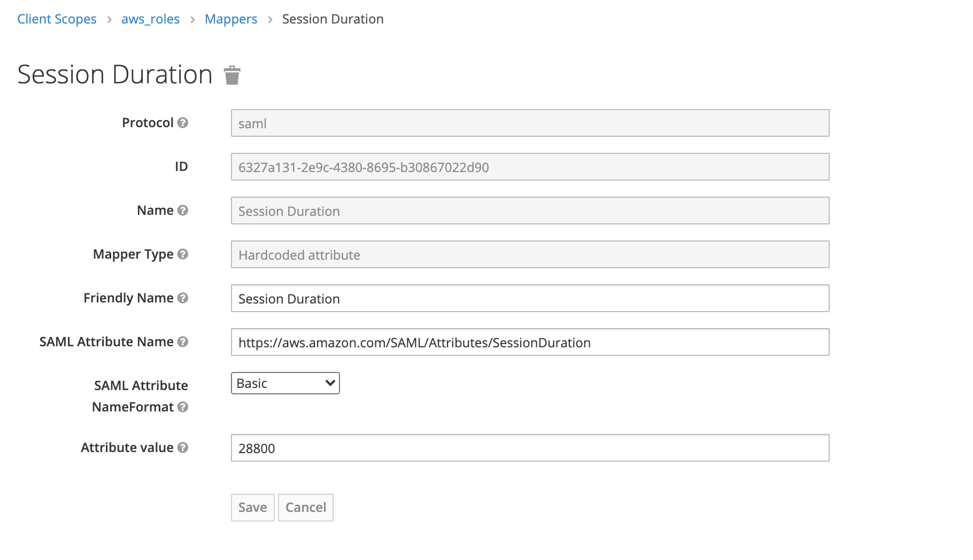Focus the Friendly Name input field
Image resolution: width=973 pixels, height=560 pixels.
tap(530, 298)
